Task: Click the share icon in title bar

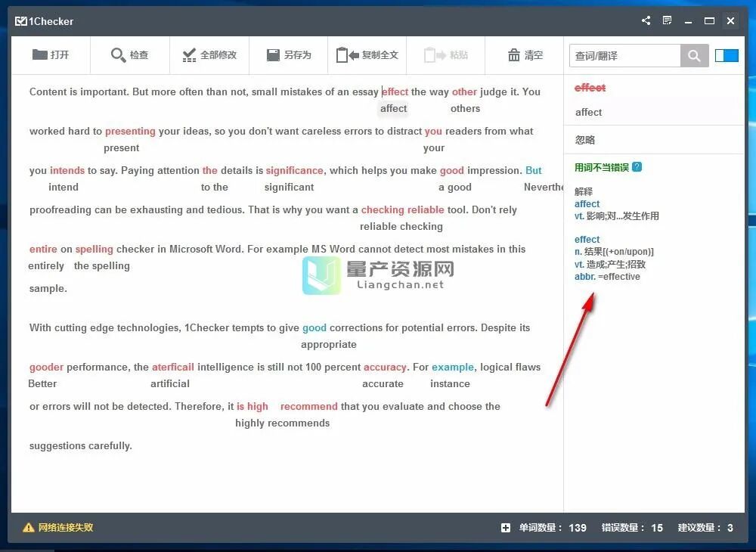Action: (646, 20)
